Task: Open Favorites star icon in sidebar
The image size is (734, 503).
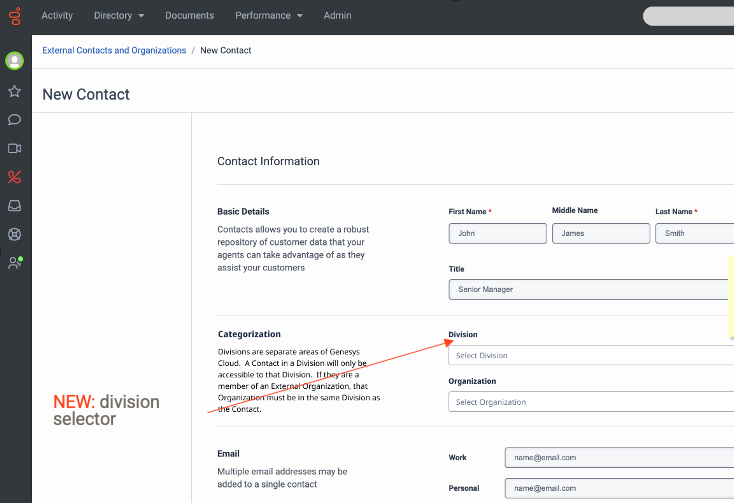Action: 15,91
